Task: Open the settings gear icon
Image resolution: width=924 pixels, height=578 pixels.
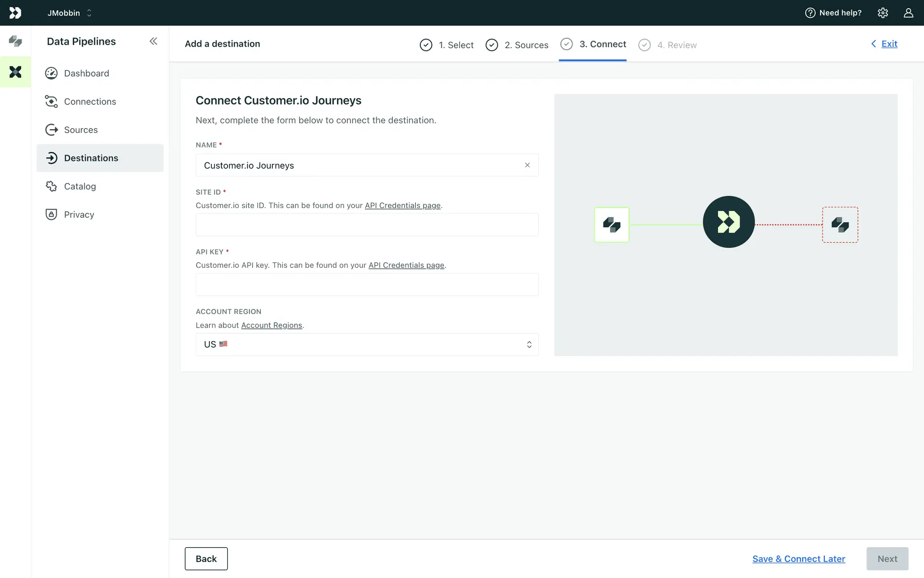Action: click(x=883, y=13)
